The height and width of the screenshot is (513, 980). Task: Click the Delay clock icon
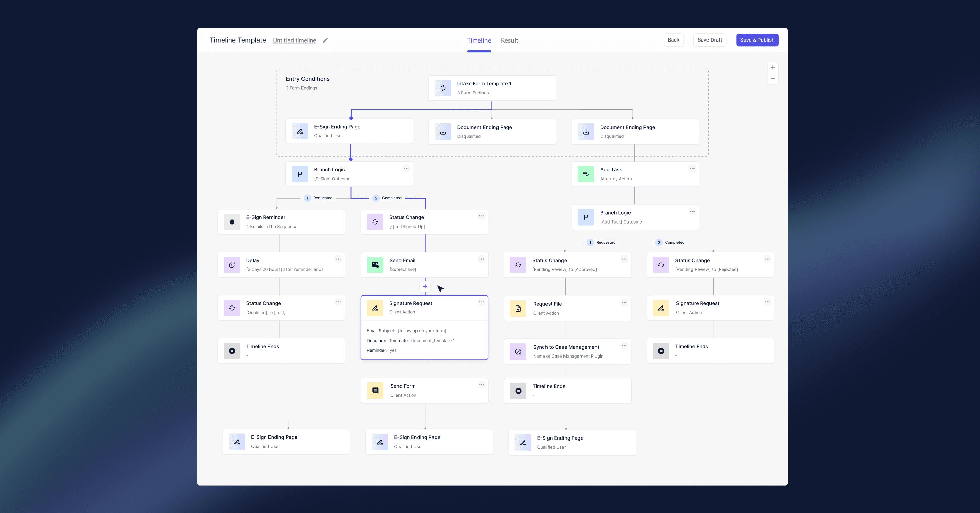232,265
